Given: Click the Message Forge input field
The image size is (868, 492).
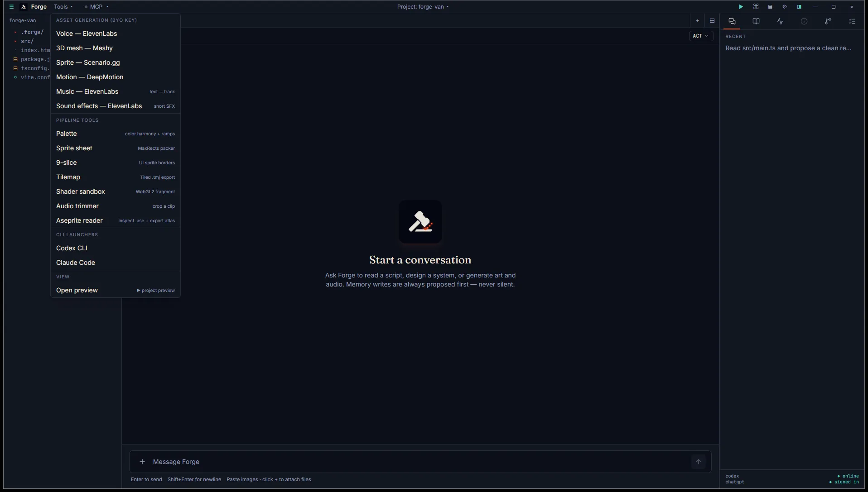Looking at the screenshot, I should coord(420,462).
